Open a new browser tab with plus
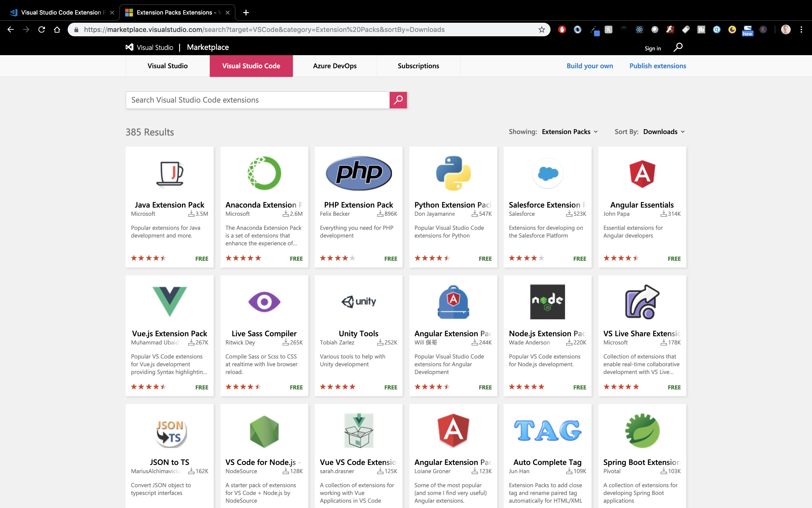 [x=246, y=12]
